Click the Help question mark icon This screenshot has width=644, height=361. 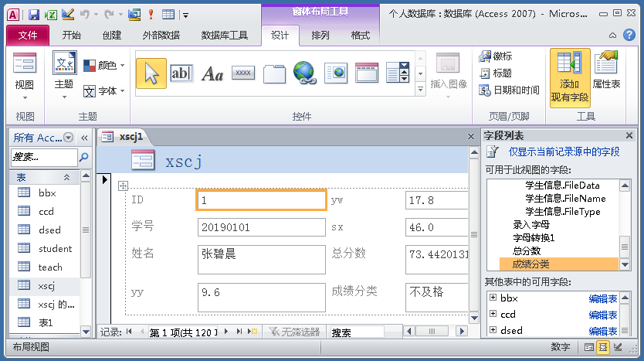[629, 35]
